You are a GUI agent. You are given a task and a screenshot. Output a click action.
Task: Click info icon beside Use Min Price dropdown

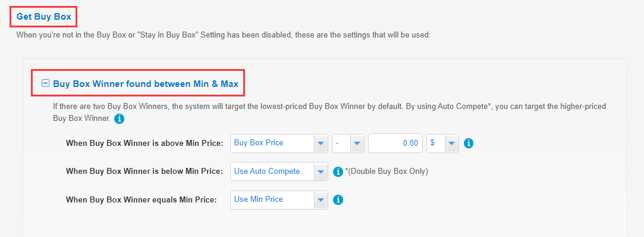[x=338, y=200]
